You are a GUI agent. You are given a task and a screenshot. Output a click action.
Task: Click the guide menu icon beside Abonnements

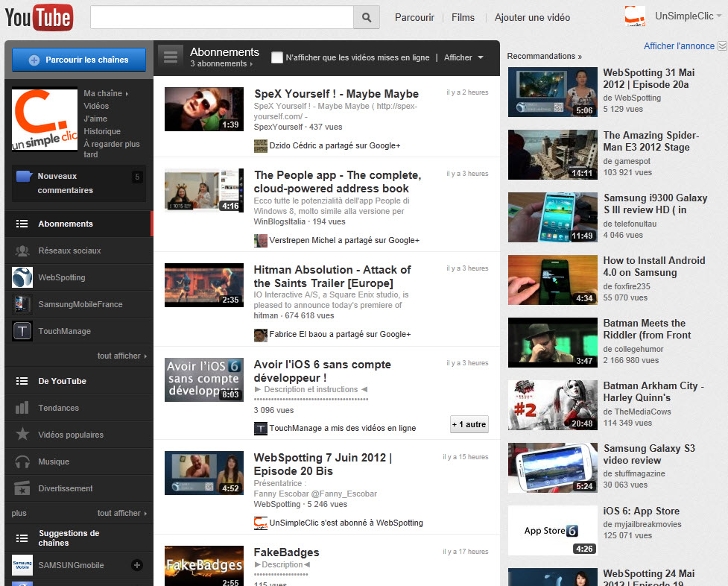[x=170, y=57]
